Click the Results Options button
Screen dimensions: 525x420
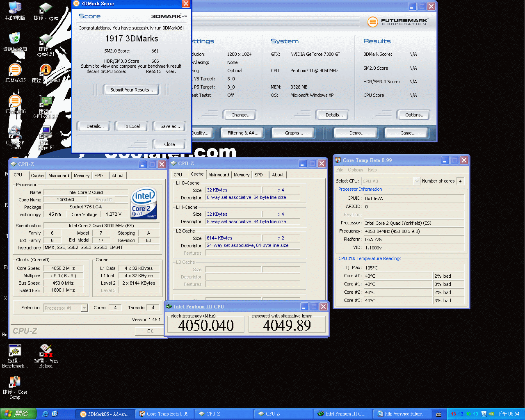point(415,115)
